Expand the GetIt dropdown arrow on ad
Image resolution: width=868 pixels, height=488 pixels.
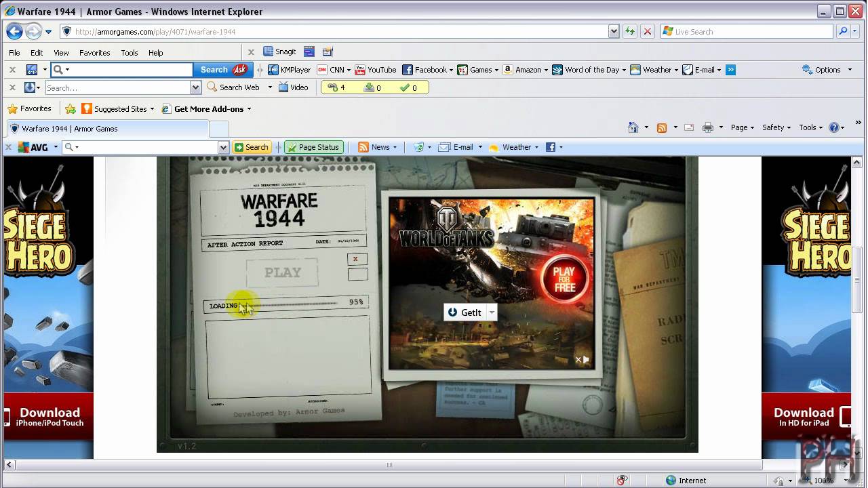[492, 312]
